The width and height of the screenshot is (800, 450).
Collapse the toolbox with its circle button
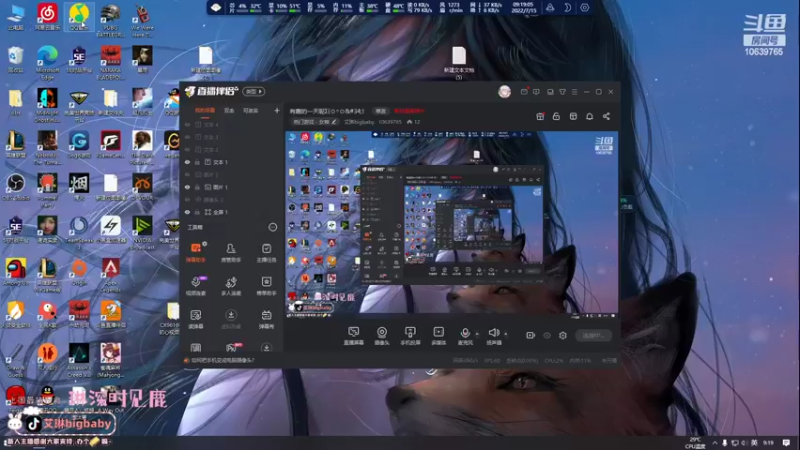(273, 227)
